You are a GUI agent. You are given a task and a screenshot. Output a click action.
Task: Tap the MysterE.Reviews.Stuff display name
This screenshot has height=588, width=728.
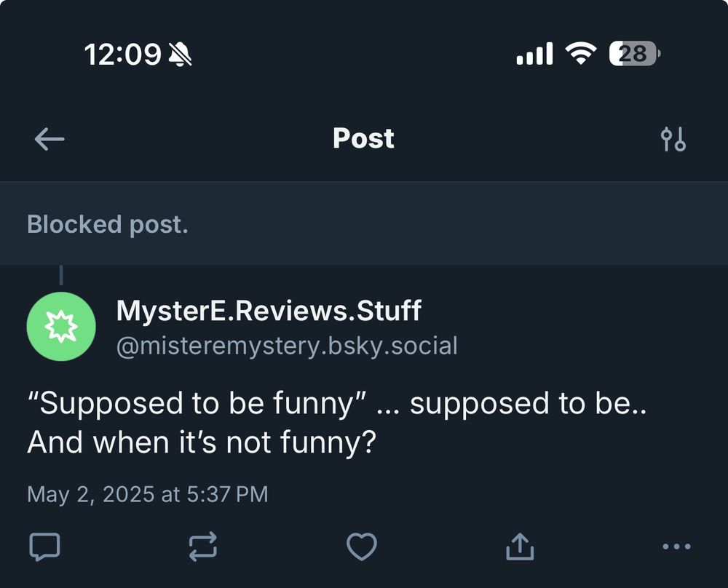click(x=269, y=311)
